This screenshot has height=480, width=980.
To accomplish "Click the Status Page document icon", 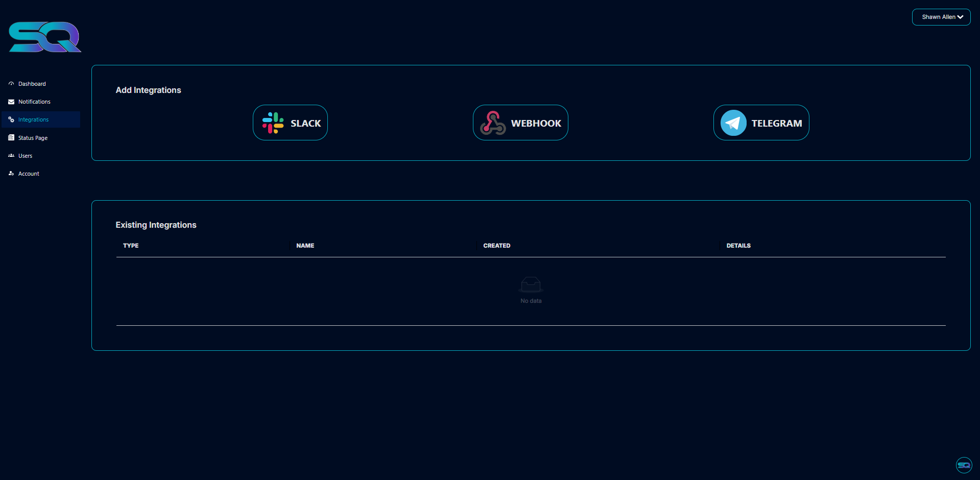I will [x=11, y=138].
